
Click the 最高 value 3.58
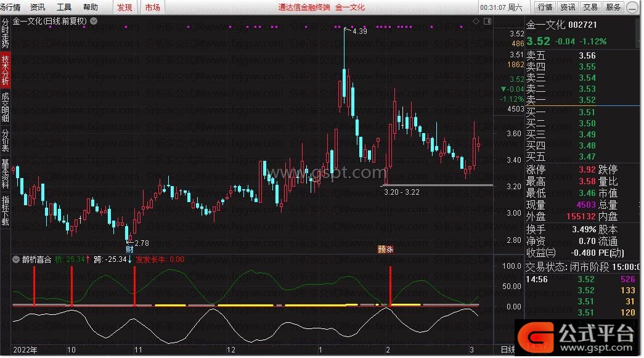click(x=587, y=181)
